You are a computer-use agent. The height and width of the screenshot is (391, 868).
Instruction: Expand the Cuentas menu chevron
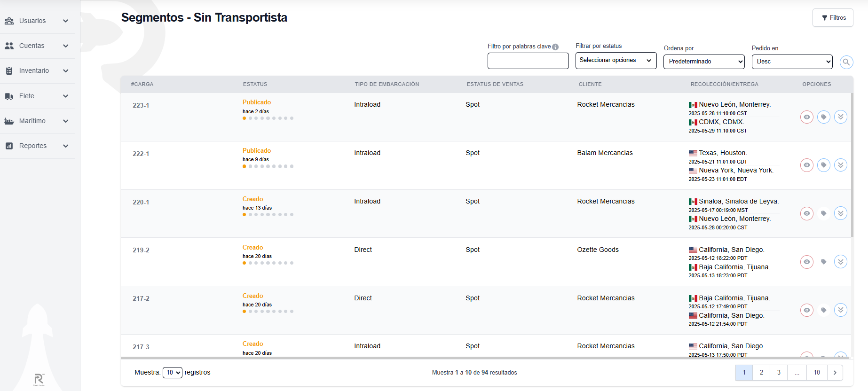[x=66, y=46]
